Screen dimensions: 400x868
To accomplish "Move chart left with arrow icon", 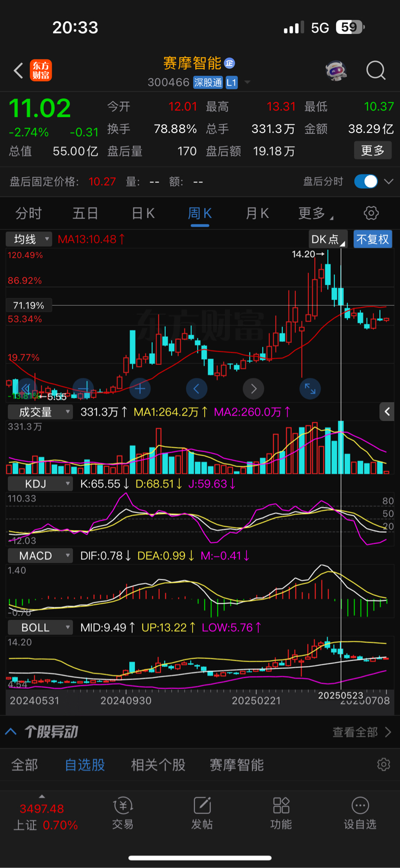I will (196, 388).
